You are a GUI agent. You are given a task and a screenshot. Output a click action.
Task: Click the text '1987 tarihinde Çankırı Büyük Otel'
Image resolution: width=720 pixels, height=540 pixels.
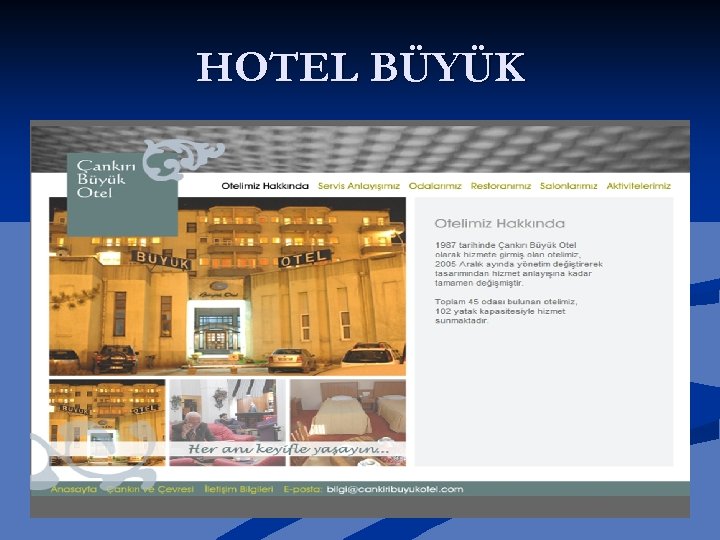(506, 245)
